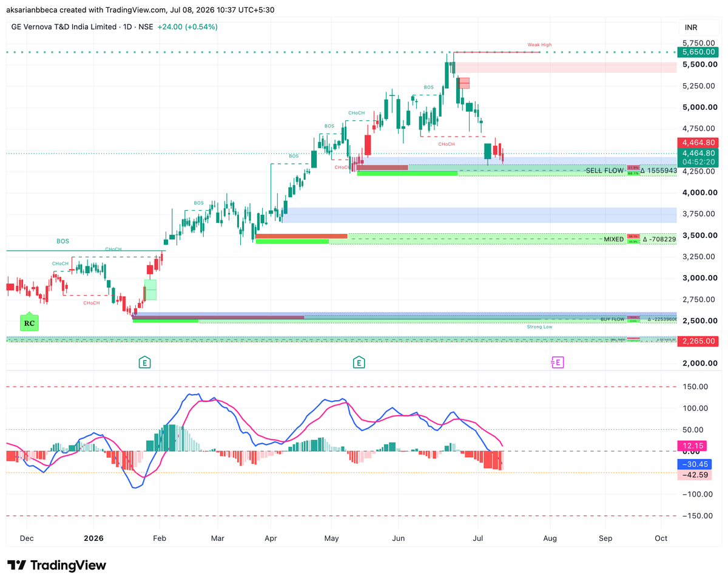Click the green RC badge on the chart
728x584 pixels.
[x=29, y=322]
